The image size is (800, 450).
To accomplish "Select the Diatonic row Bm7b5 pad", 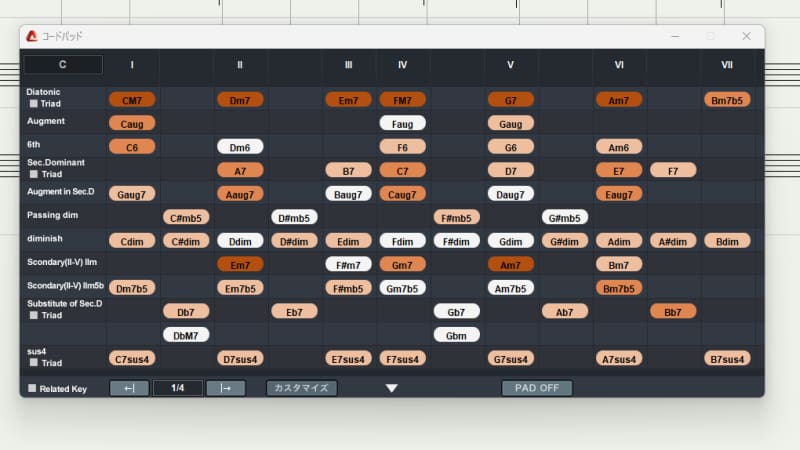I will 727,100.
